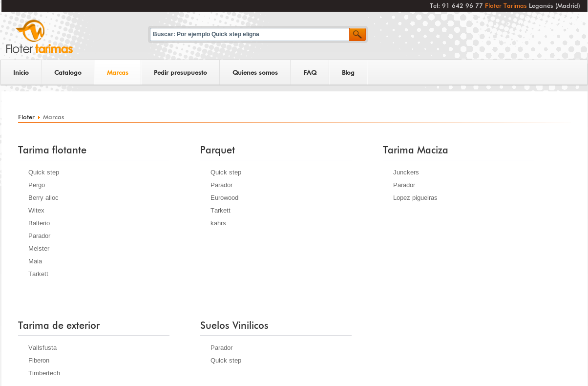Open the Pergo brand link

(37, 185)
